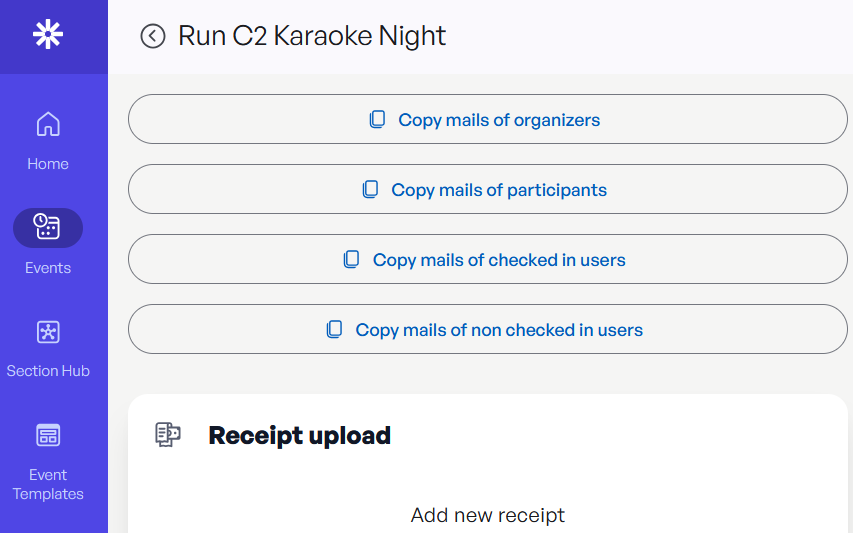Screen dimensions: 853x533
Task: Open Section Hub label in sidebar
Action: pyautogui.click(x=48, y=371)
